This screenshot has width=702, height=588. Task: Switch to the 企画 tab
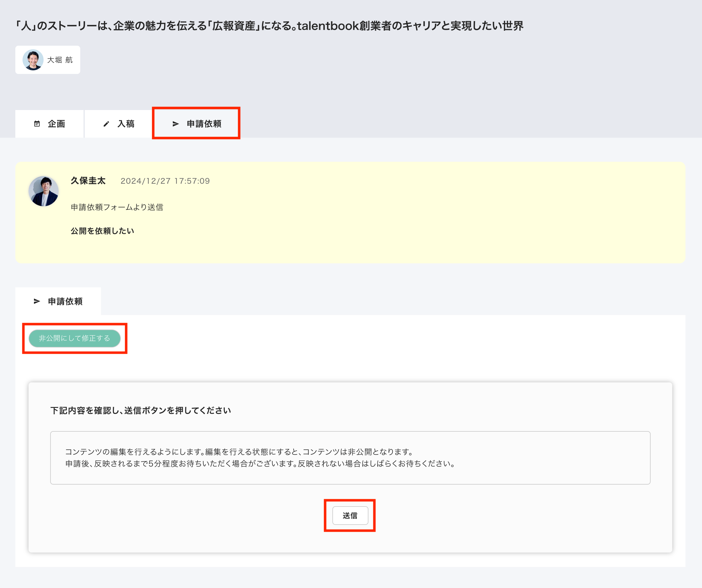pyautogui.click(x=56, y=124)
